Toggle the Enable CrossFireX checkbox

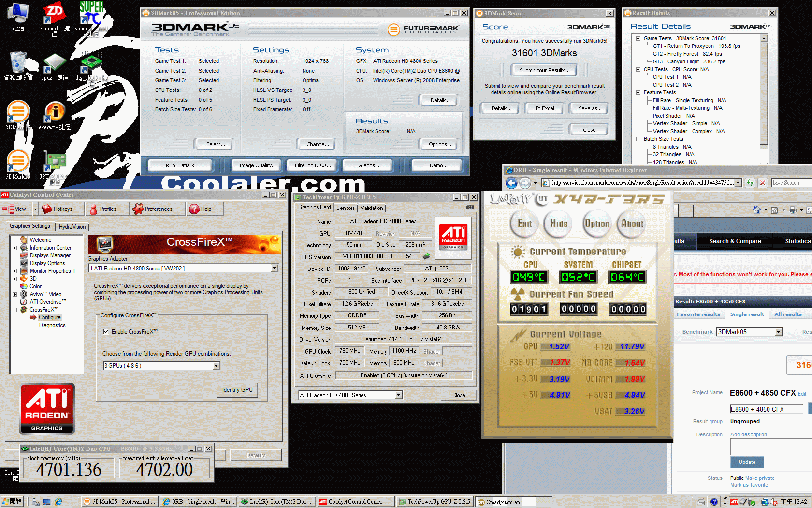[106, 332]
